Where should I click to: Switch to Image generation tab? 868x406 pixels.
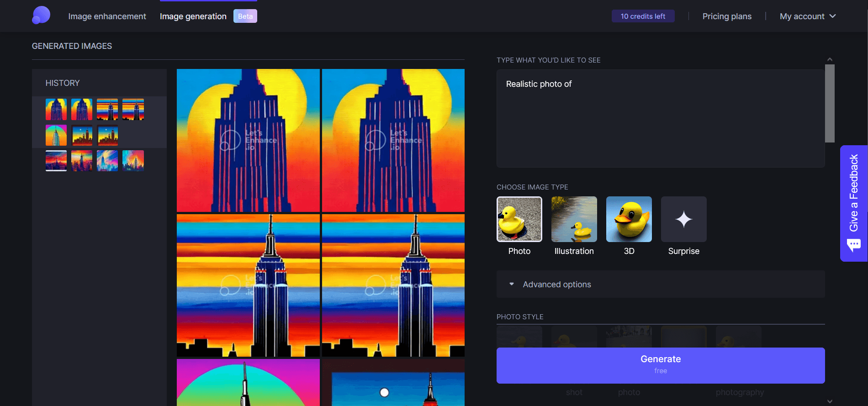pyautogui.click(x=193, y=16)
